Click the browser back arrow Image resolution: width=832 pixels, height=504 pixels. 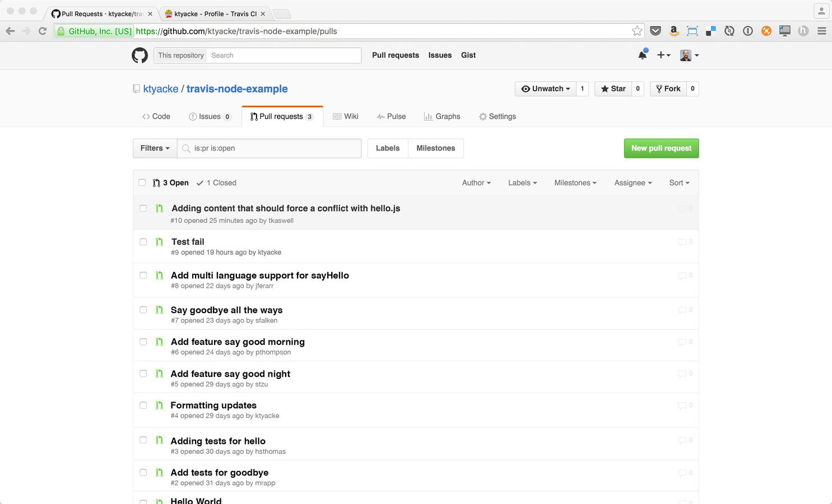10,31
